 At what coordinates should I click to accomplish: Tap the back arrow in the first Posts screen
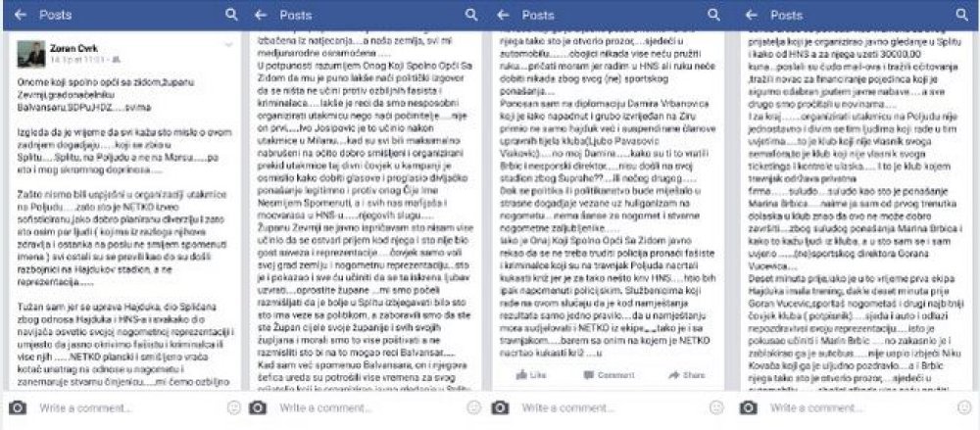pos(22,15)
